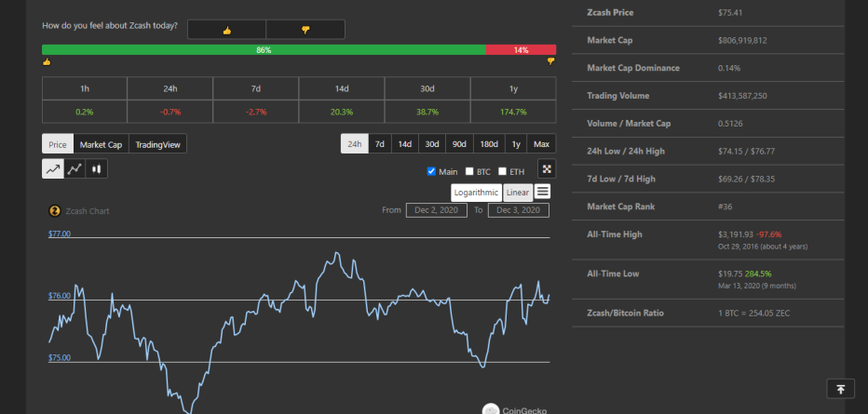Vote thumbs down for Zcash today

(x=305, y=30)
